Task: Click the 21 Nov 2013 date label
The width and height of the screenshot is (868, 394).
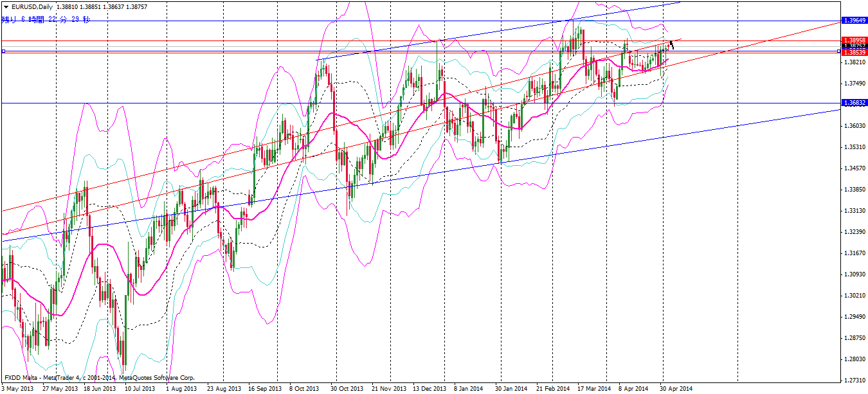Action: [389, 389]
